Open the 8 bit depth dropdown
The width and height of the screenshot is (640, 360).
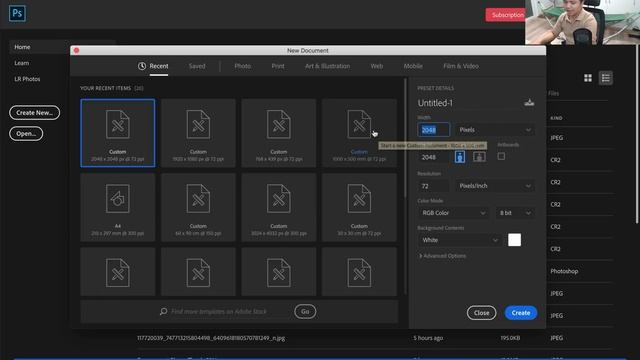point(515,213)
